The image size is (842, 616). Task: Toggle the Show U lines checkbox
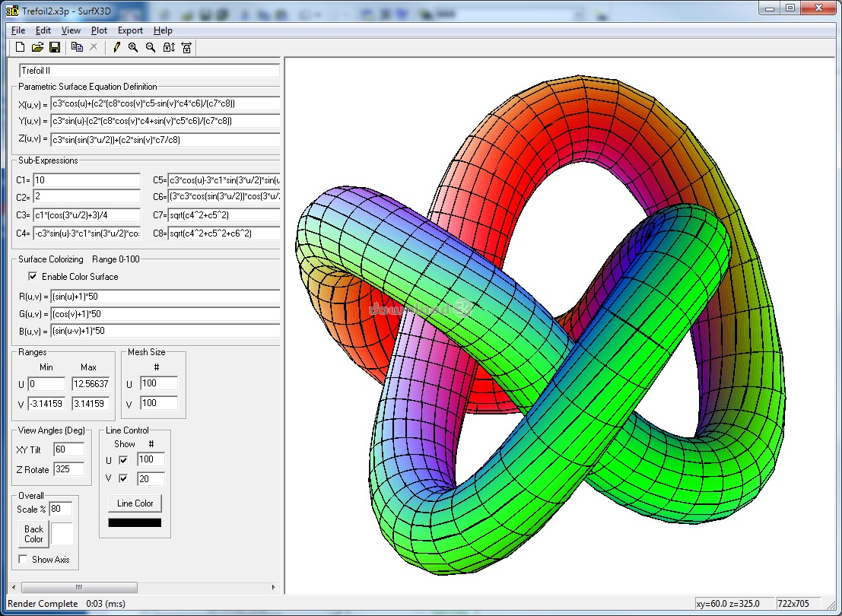[x=123, y=460]
